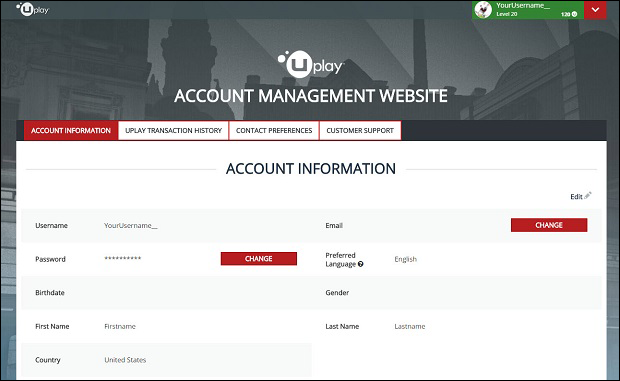Click the Firstname field value
The width and height of the screenshot is (620, 381).
(x=120, y=326)
